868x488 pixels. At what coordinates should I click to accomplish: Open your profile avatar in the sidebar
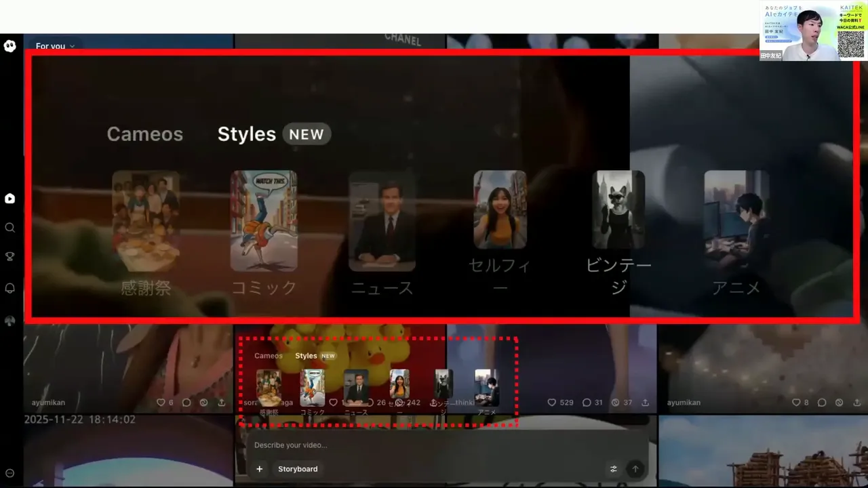[x=9, y=321]
